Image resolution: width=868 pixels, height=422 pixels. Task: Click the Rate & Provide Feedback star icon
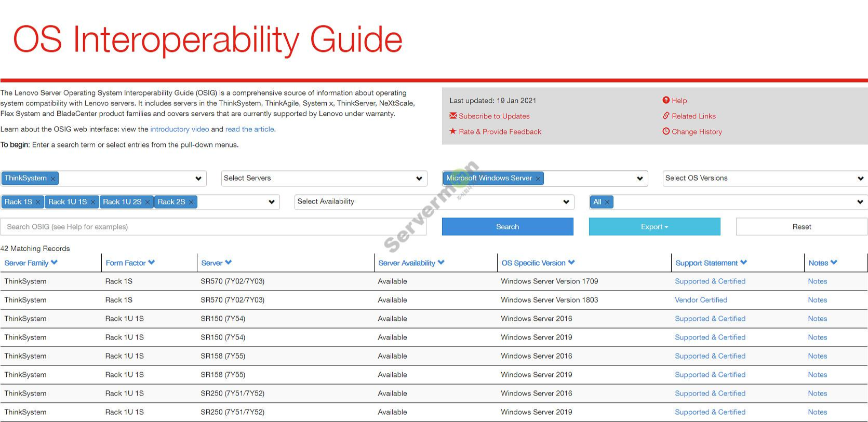click(x=453, y=131)
